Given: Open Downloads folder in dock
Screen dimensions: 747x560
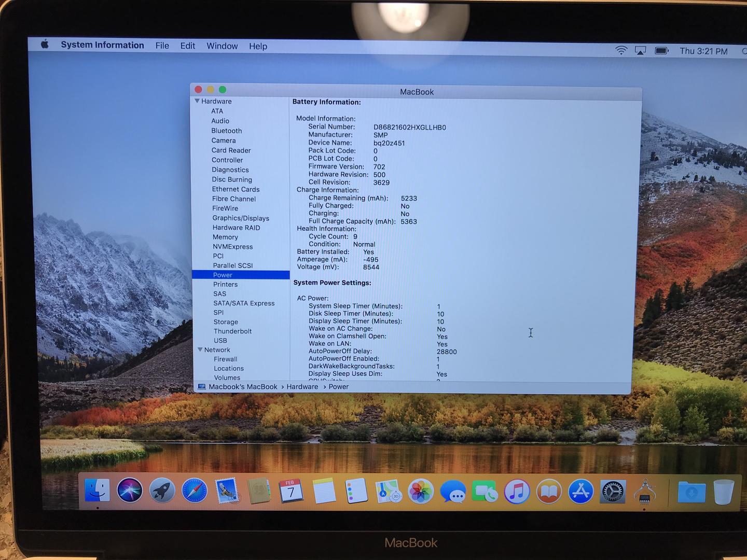Looking at the screenshot, I should coord(691,492).
